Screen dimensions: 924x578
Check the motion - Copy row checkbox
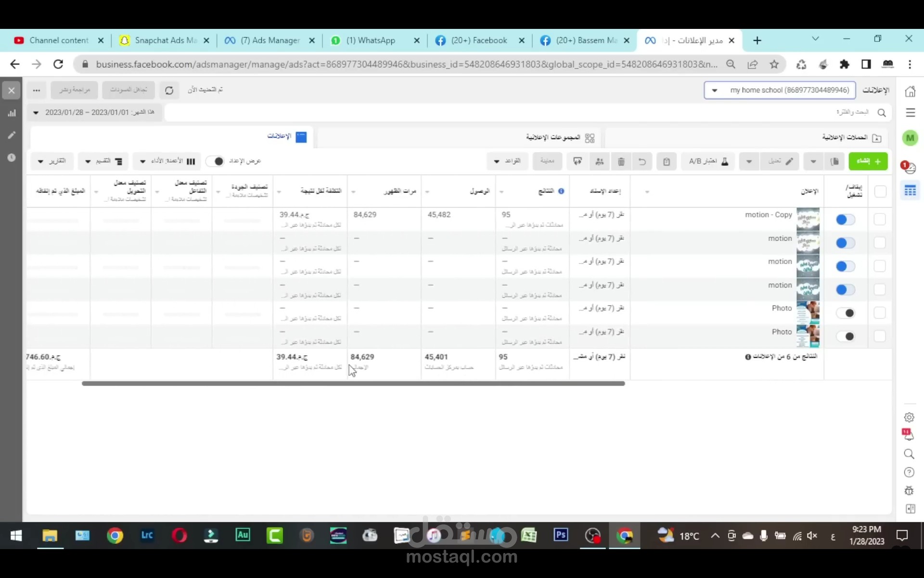[879, 220]
